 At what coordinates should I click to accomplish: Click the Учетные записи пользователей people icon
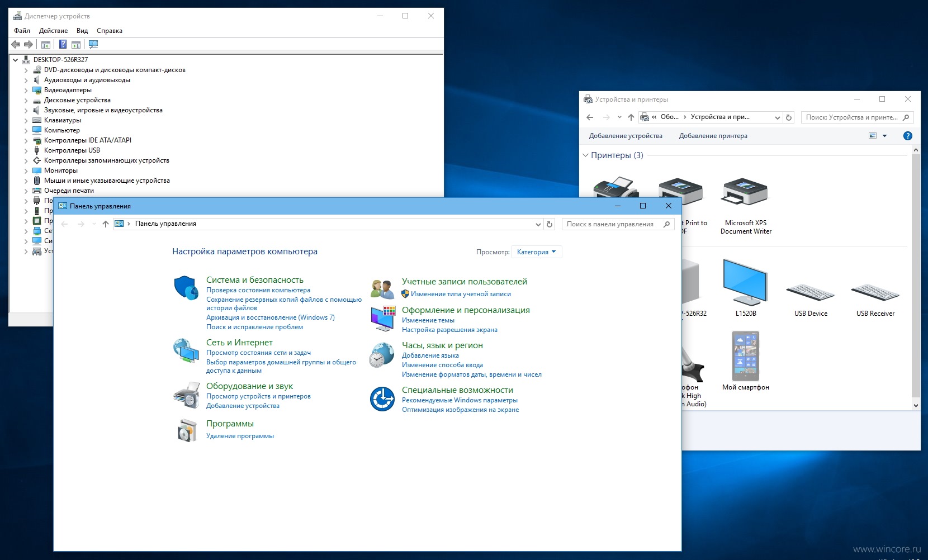point(382,289)
